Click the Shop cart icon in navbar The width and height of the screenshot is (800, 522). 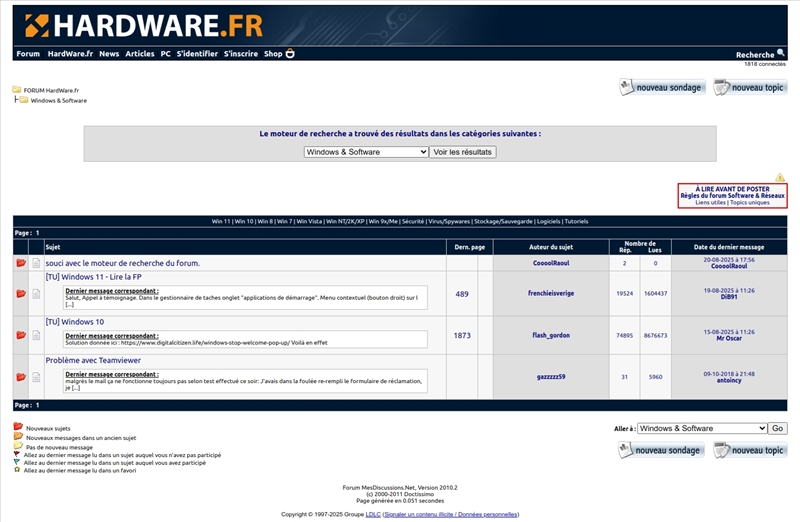[290, 54]
